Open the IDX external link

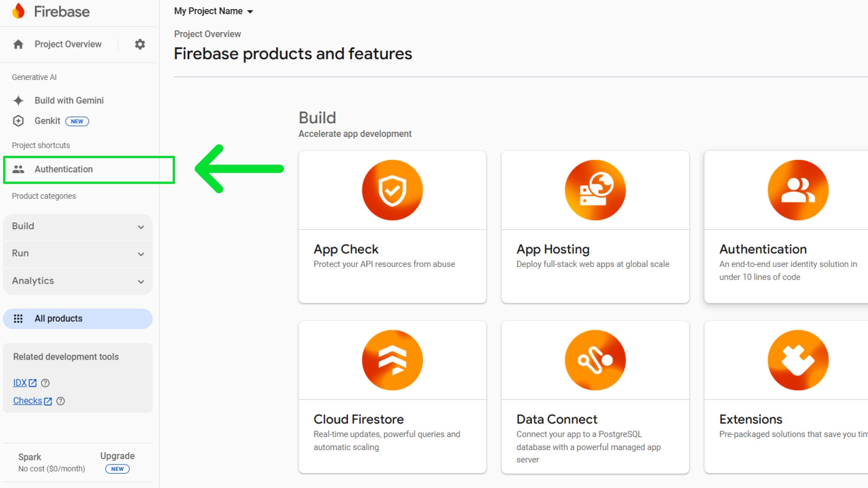(x=21, y=383)
